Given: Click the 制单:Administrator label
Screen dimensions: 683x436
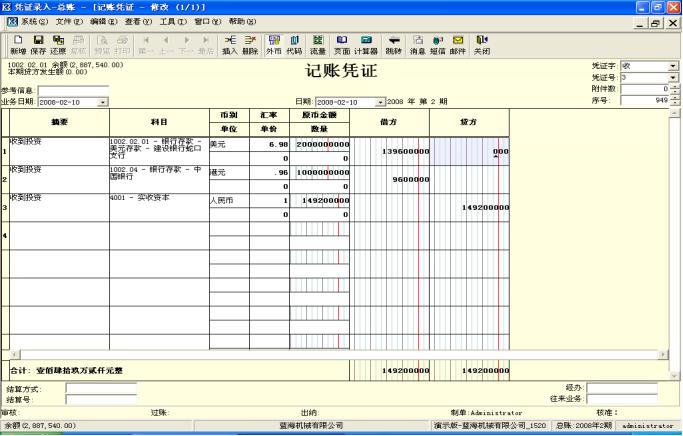Looking at the screenshot, I should click(x=487, y=413).
